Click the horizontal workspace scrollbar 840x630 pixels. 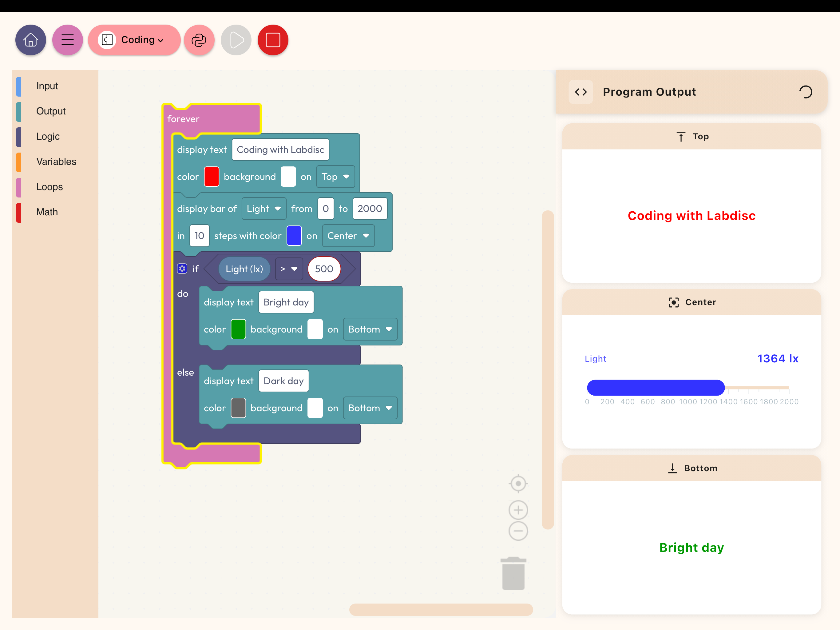[x=441, y=609]
